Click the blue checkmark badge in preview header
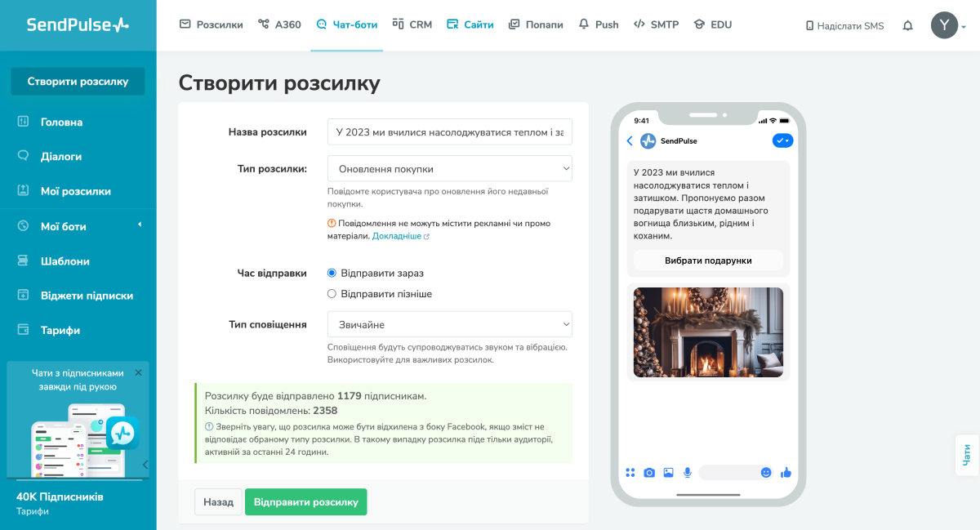Viewport: 980px width, 530px height. (x=782, y=140)
